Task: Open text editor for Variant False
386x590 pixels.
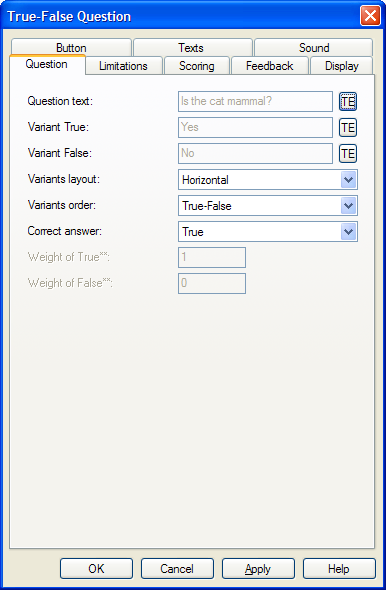Action: pos(348,154)
